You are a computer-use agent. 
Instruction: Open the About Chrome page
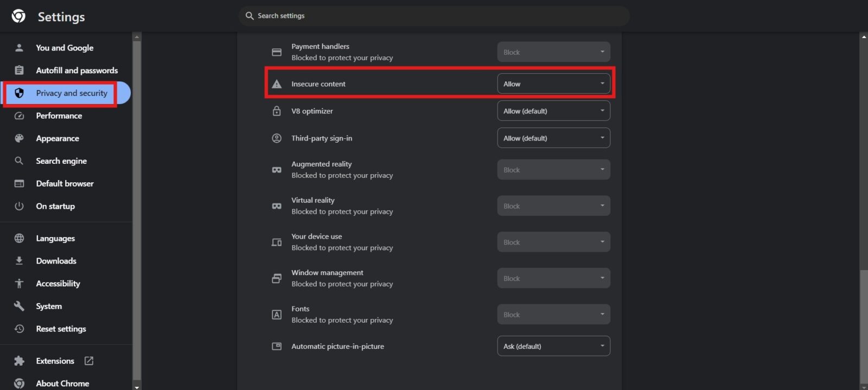(x=62, y=383)
